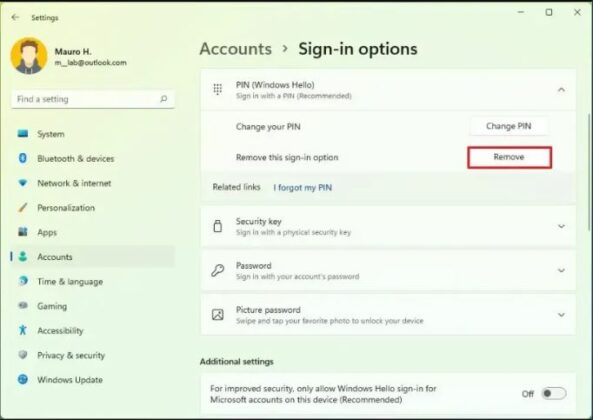Viewport: 593px width, 420px height.
Task: Collapse the PIN (Windows Hello) section
Action: pyautogui.click(x=561, y=90)
